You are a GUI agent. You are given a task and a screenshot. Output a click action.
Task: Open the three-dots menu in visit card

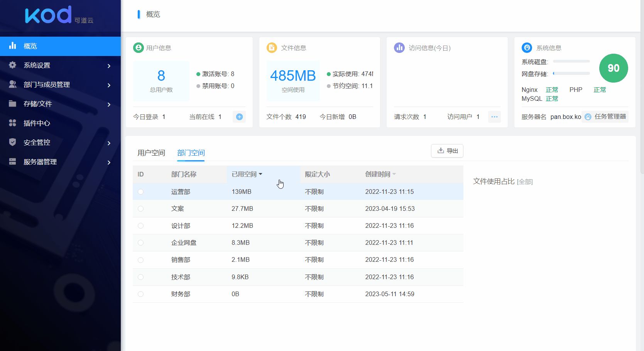click(494, 117)
